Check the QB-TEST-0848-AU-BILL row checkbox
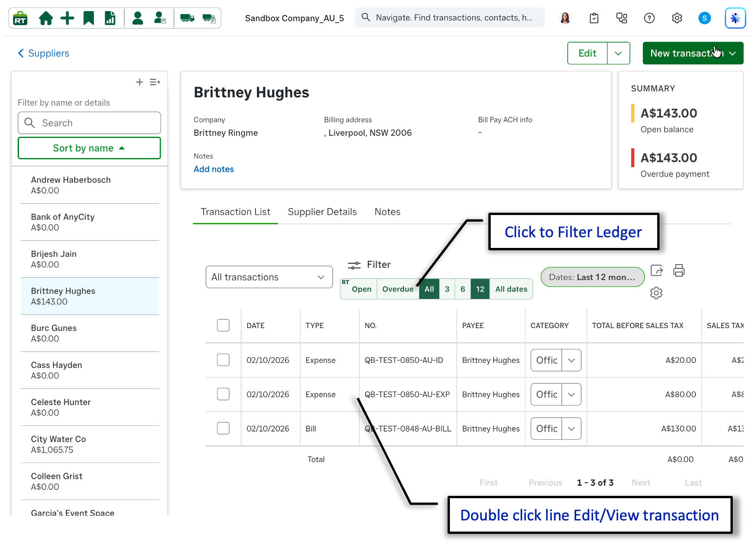The height and width of the screenshot is (545, 756). tap(223, 429)
